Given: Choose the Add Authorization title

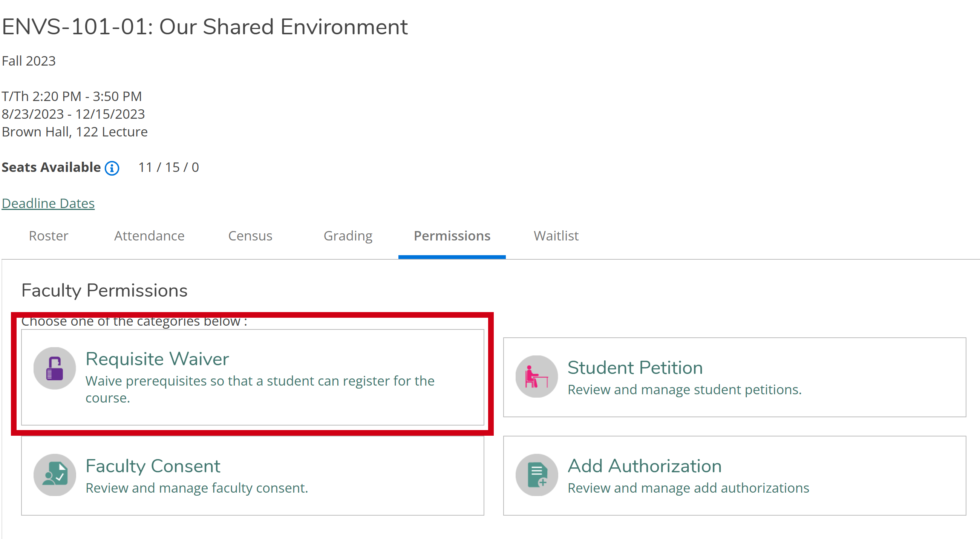Looking at the screenshot, I should (x=645, y=466).
